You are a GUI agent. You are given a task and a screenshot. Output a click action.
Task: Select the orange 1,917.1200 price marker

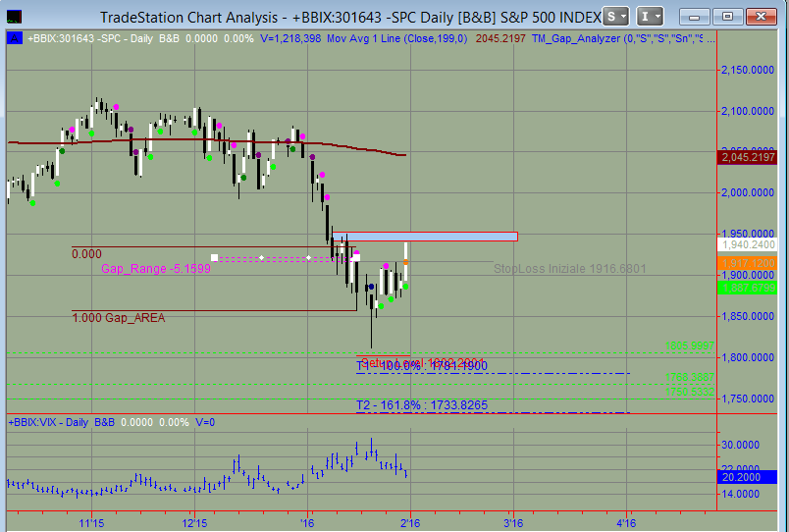coord(747,263)
